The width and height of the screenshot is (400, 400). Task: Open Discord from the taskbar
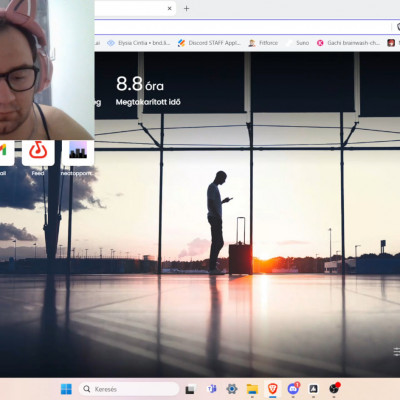click(x=293, y=389)
